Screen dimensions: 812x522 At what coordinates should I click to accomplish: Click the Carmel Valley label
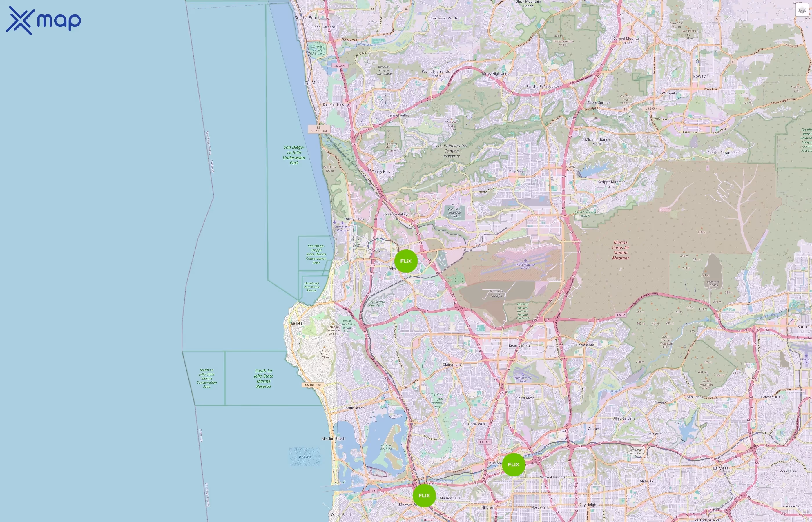pos(398,115)
